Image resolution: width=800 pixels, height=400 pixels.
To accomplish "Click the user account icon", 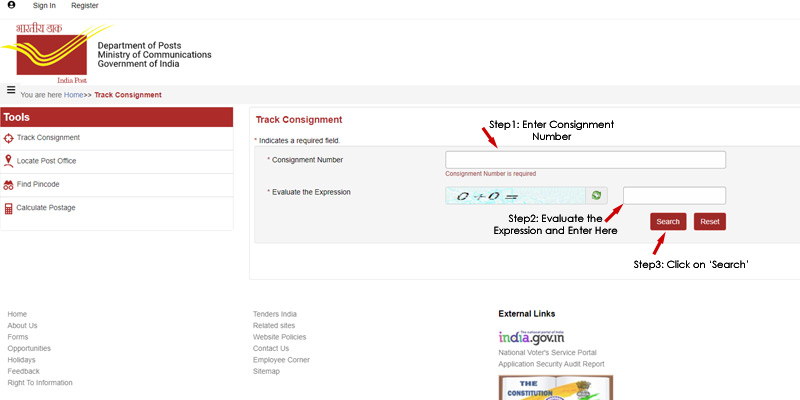I will (11, 5).
